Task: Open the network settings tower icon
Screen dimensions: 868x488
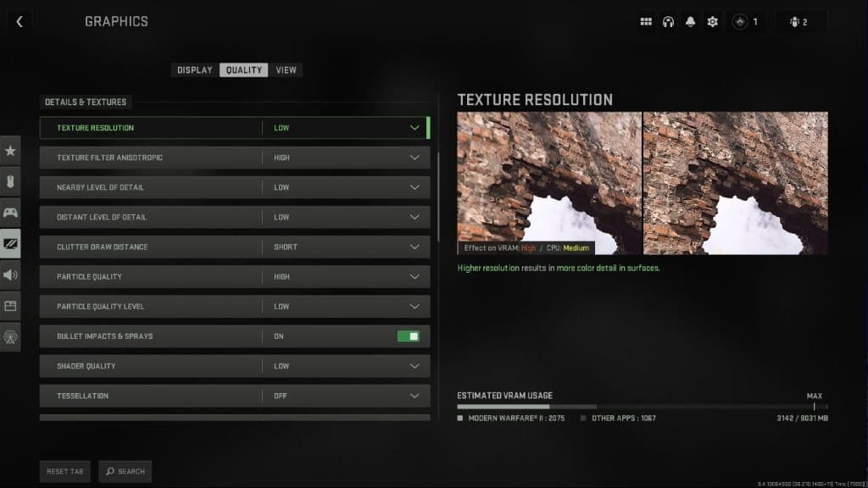Action: [10, 336]
